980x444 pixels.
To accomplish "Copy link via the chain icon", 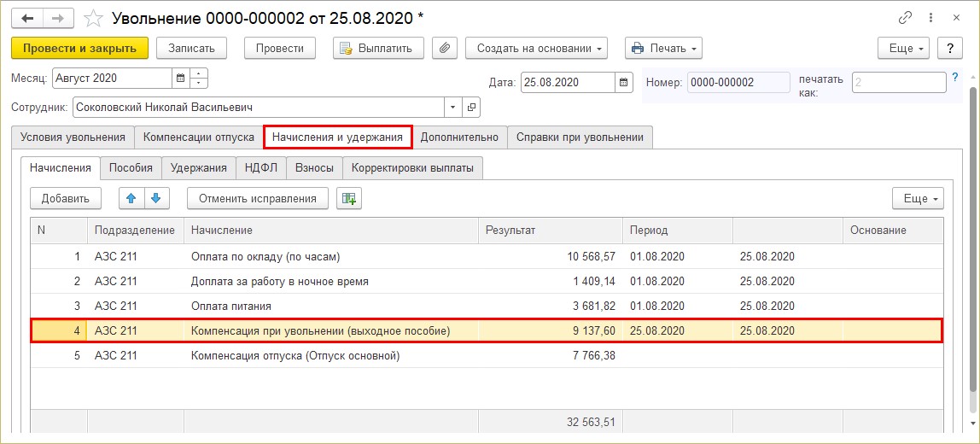I will (x=904, y=18).
